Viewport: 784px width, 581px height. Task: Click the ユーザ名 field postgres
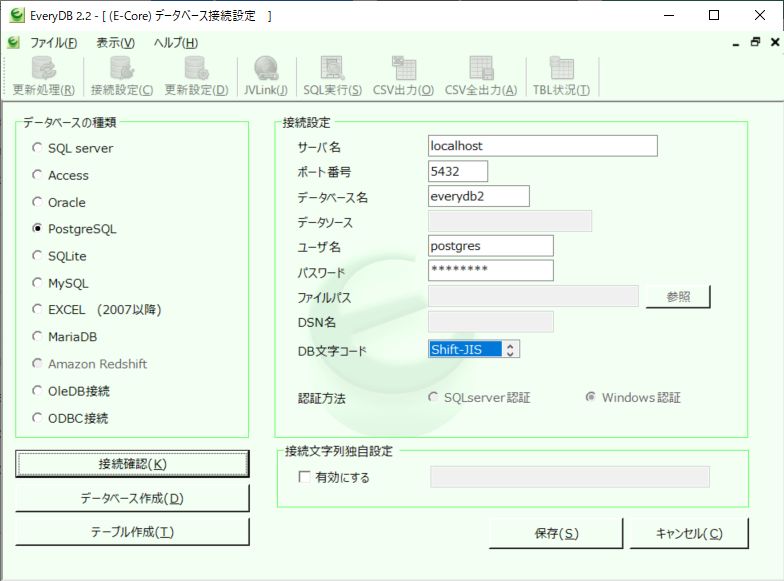coord(490,246)
